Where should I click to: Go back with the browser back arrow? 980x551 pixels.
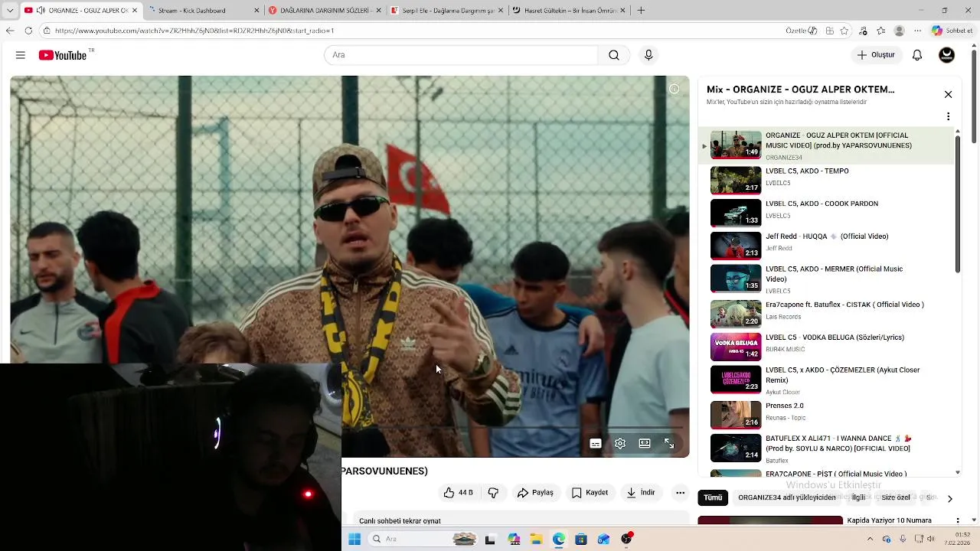tap(10, 31)
